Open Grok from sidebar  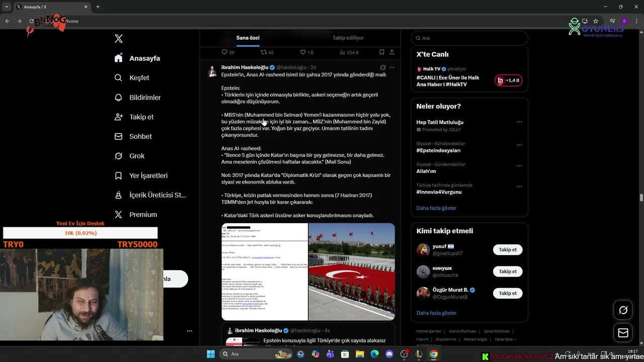pyautogui.click(x=129, y=156)
